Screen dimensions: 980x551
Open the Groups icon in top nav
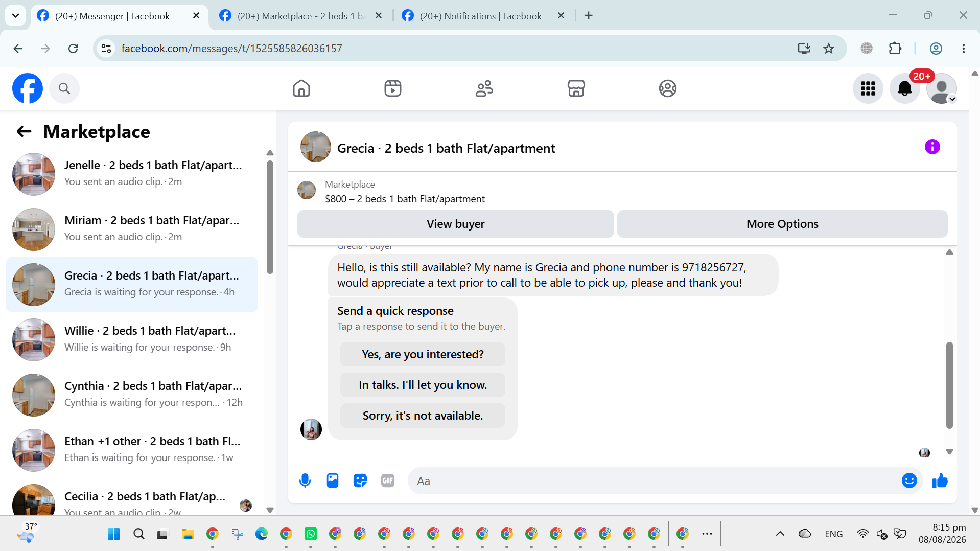click(x=668, y=88)
